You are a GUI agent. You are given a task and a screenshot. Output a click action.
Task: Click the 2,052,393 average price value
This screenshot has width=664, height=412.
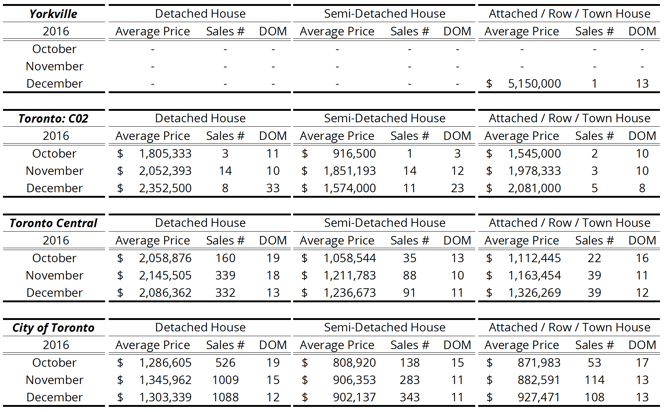(x=165, y=171)
